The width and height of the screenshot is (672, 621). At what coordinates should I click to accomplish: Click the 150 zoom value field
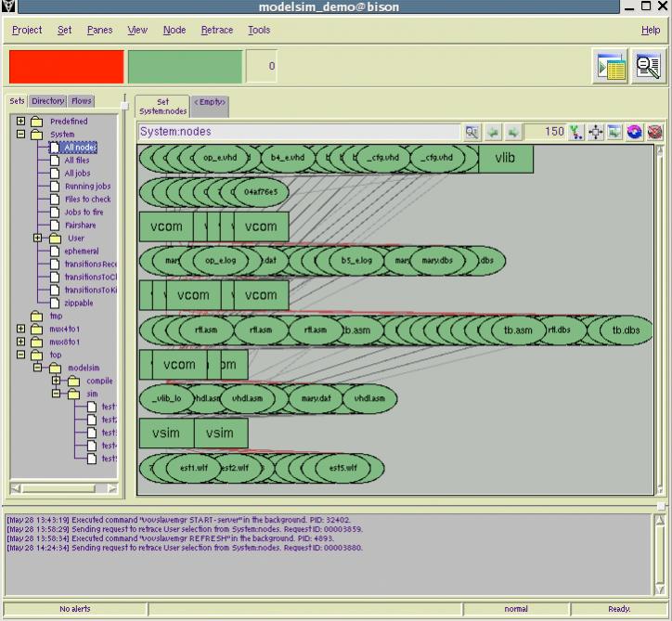click(x=545, y=132)
